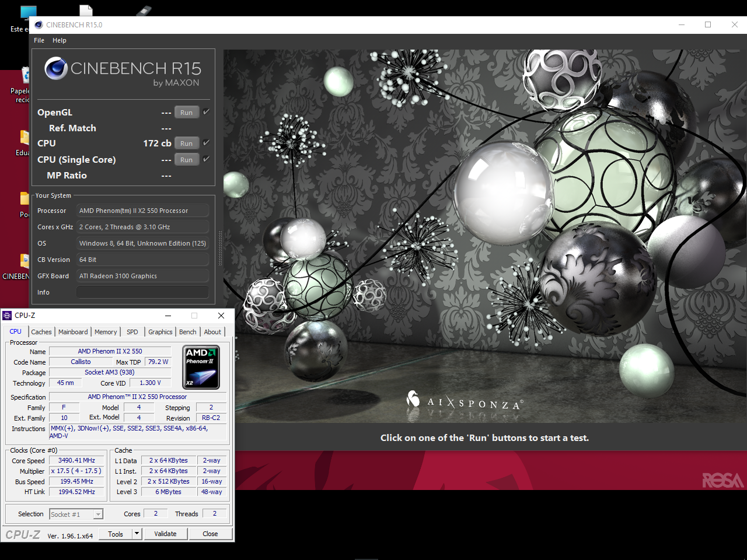Click the Level 2 cache value 2 x 512 KBytes
The image size is (747, 560).
(168, 481)
